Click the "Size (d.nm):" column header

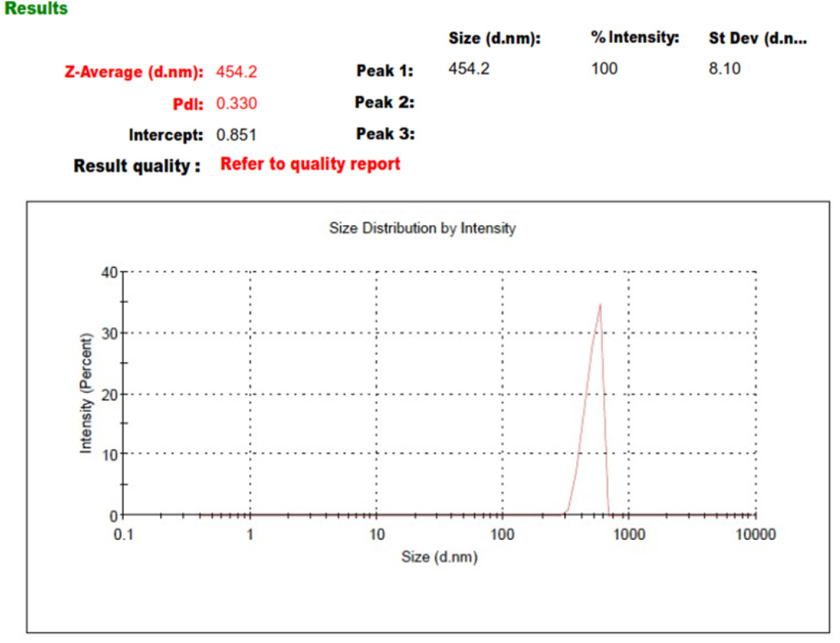(x=495, y=38)
